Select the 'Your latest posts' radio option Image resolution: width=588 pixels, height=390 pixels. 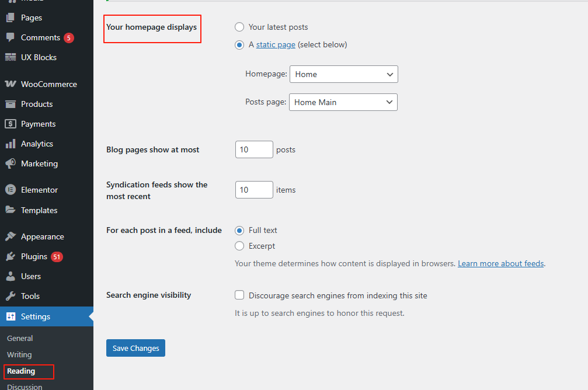pos(239,27)
